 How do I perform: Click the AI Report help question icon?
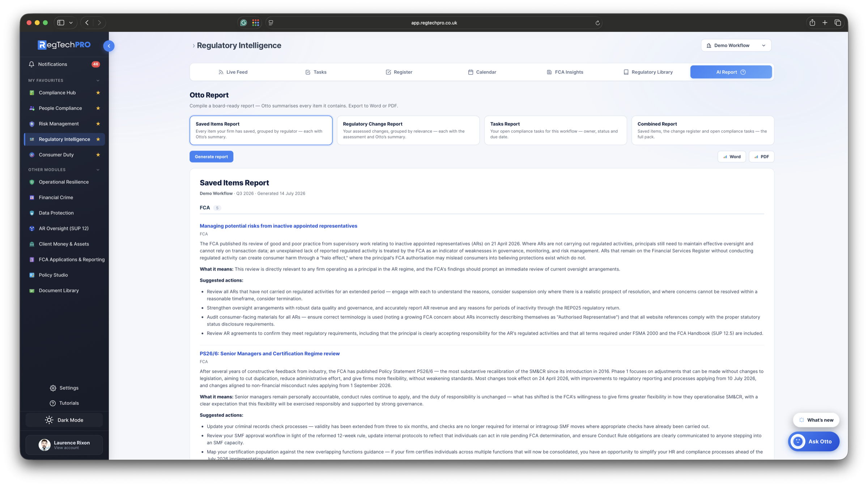[743, 72]
